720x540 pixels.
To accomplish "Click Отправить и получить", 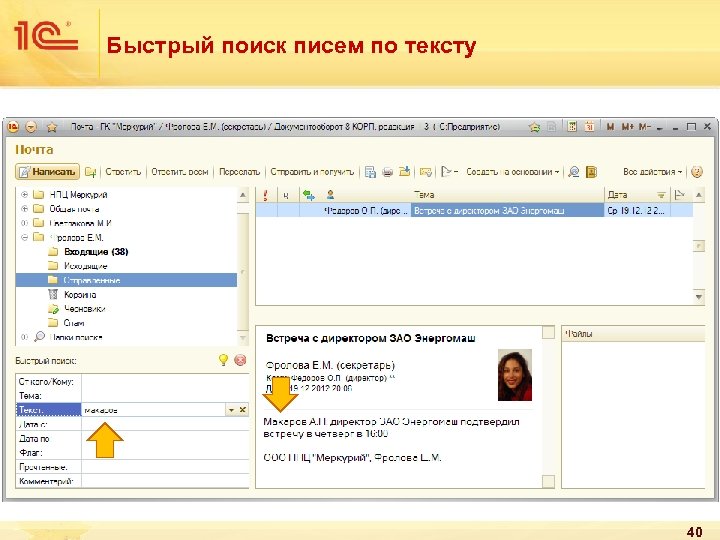I will click(x=312, y=172).
